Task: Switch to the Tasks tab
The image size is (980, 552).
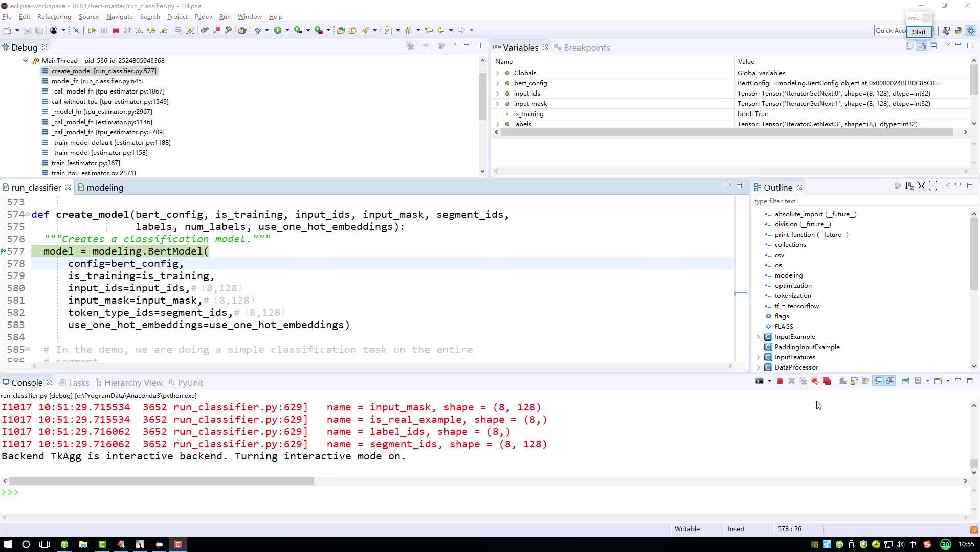Action: click(74, 383)
